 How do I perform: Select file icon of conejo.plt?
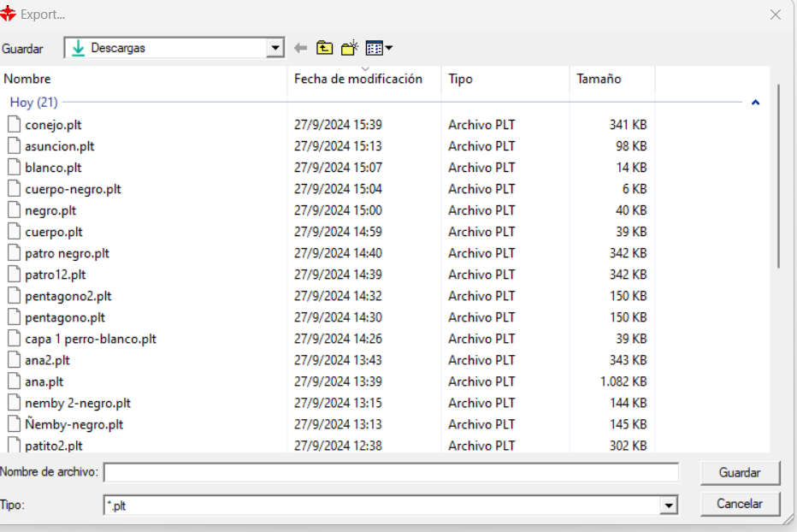coord(15,124)
